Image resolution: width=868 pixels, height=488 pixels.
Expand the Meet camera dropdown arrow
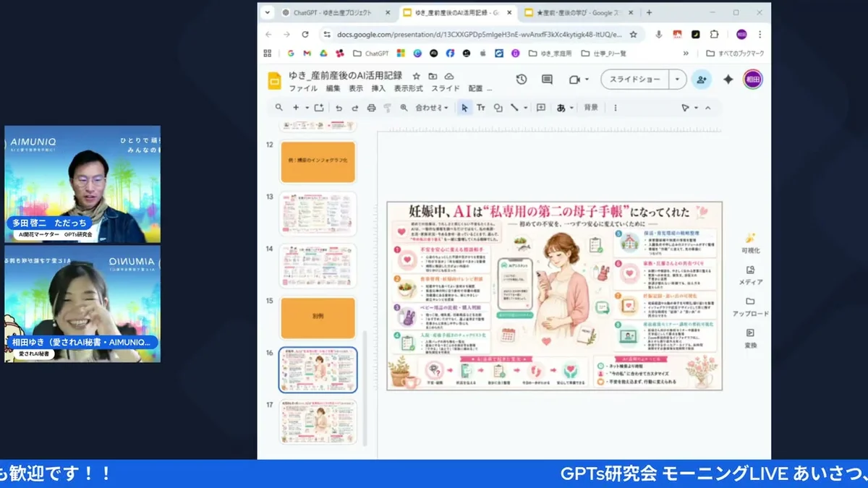tap(587, 80)
